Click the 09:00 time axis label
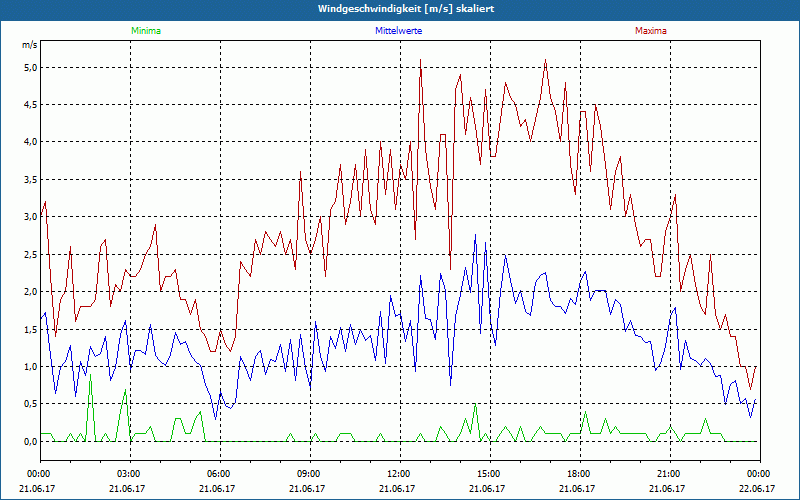Image resolution: width=800 pixels, height=500 pixels. [x=308, y=474]
